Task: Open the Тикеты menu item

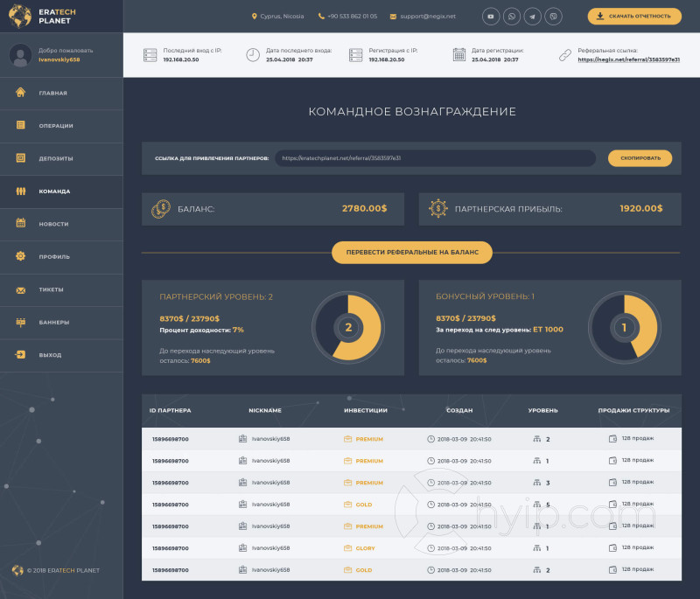Action: 61,290
